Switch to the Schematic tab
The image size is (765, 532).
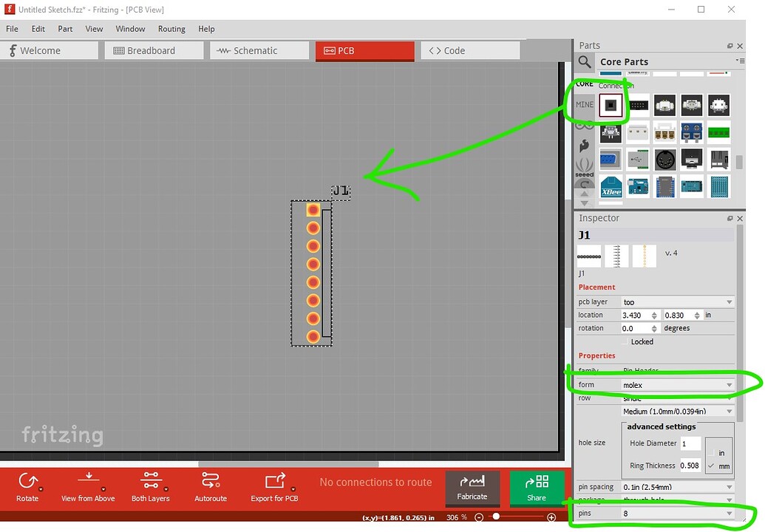(259, 50)
